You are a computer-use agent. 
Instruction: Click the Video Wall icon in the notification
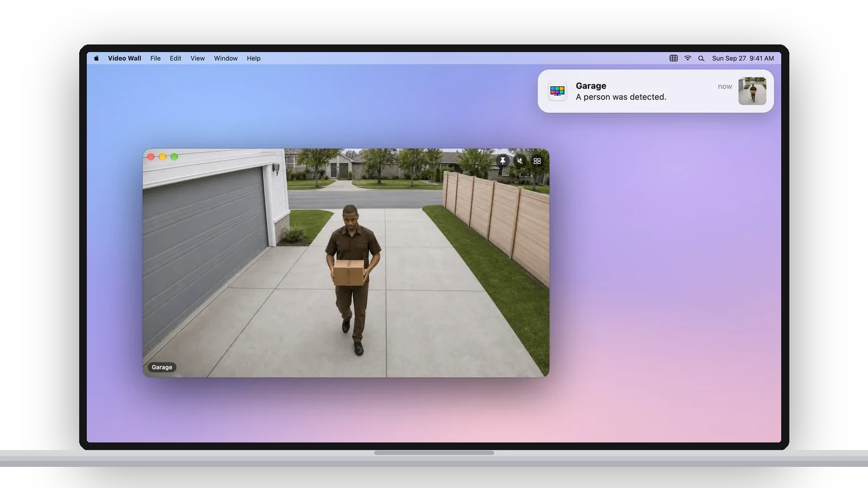coord(557,91)
